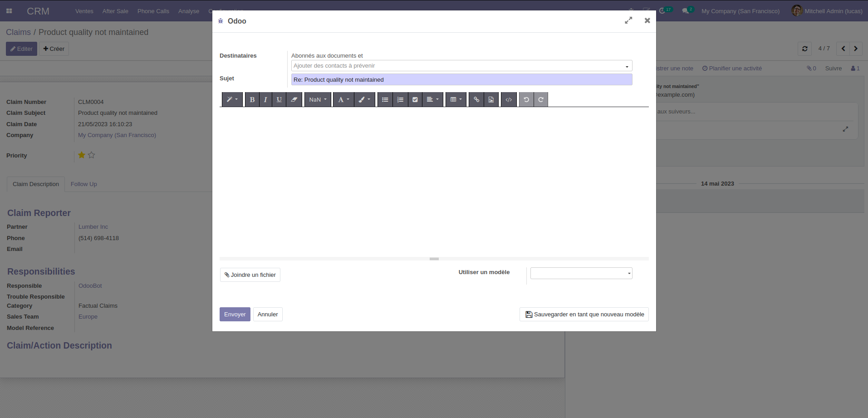Insert an unordered bullet list
Screen dimensions: 868x418
(x=385, y=99)
